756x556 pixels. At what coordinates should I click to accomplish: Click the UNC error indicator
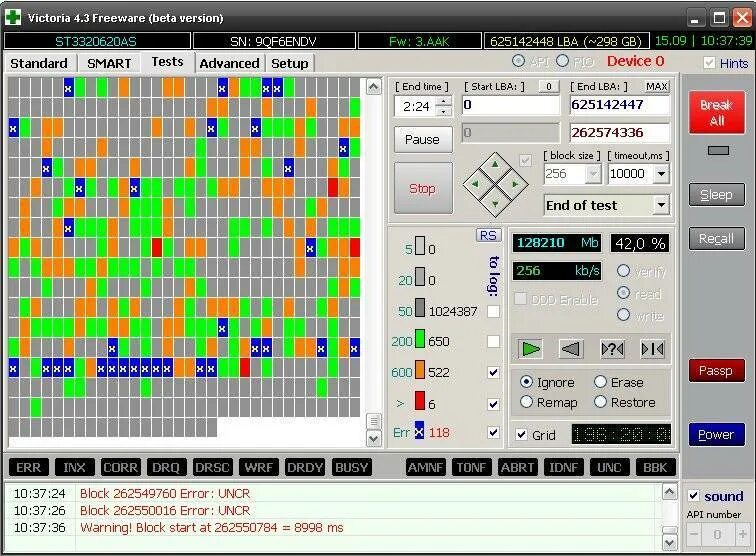609,467
